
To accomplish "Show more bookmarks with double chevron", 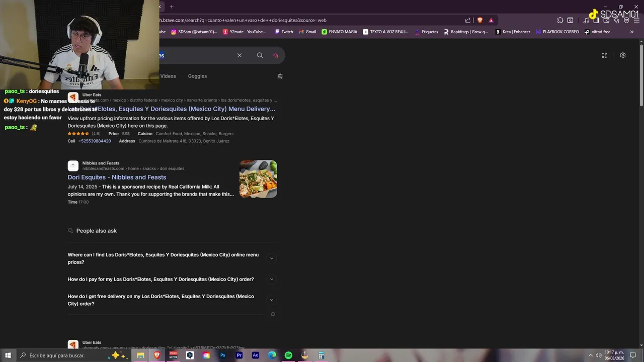I will pos(632,32).
